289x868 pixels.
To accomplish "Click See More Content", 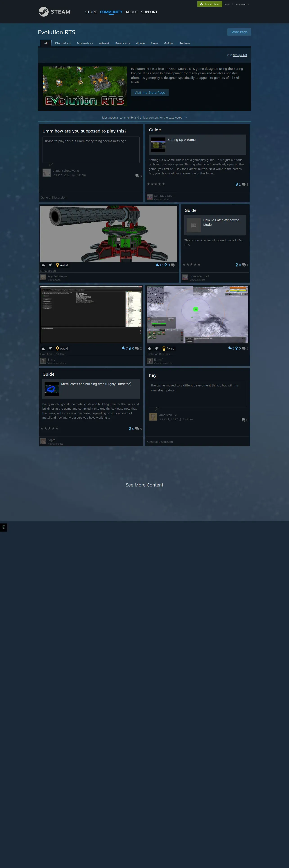I will pyautogui.click(x=144, y=485).
